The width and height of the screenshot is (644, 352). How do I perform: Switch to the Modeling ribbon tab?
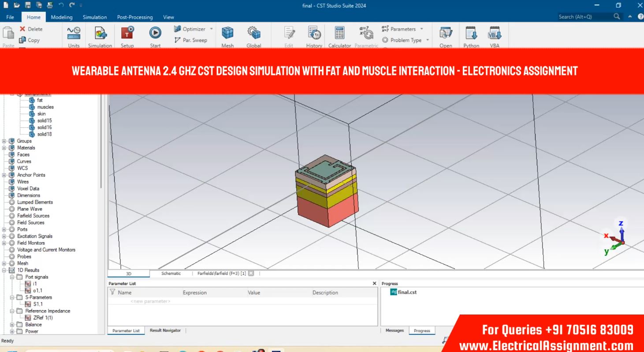[62, 17]
